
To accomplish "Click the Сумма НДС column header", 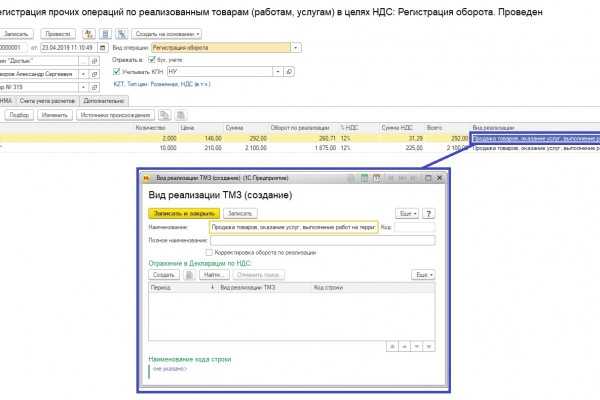I will coord(397,128).
